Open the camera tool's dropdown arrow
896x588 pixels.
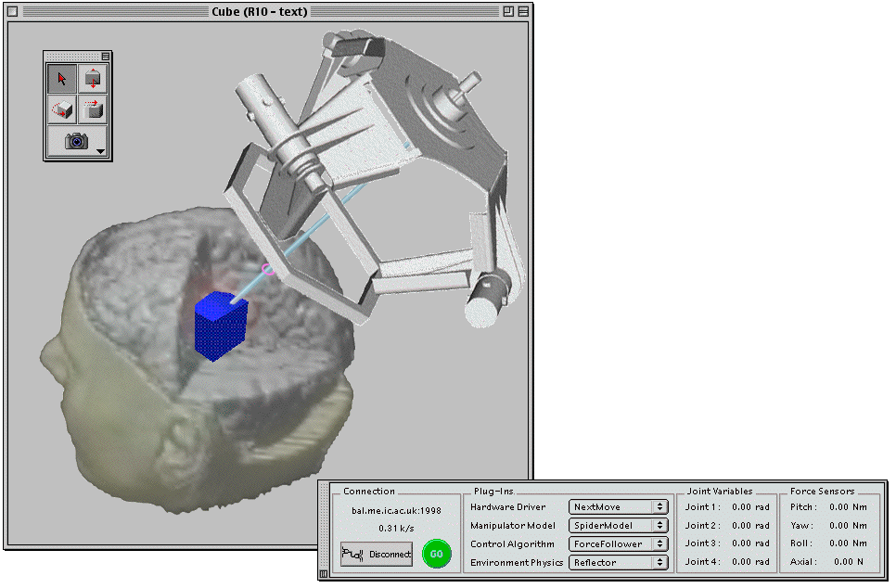click(x=100, y=150)
